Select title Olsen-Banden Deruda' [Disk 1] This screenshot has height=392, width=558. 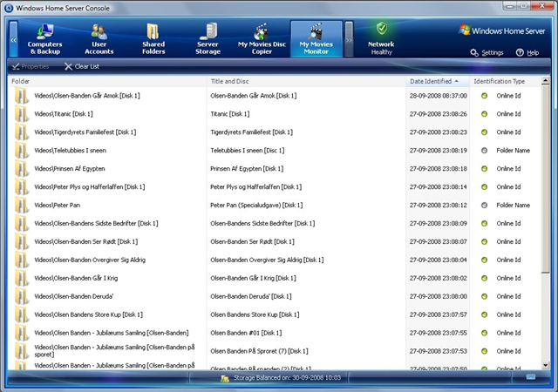click(251, 296)
